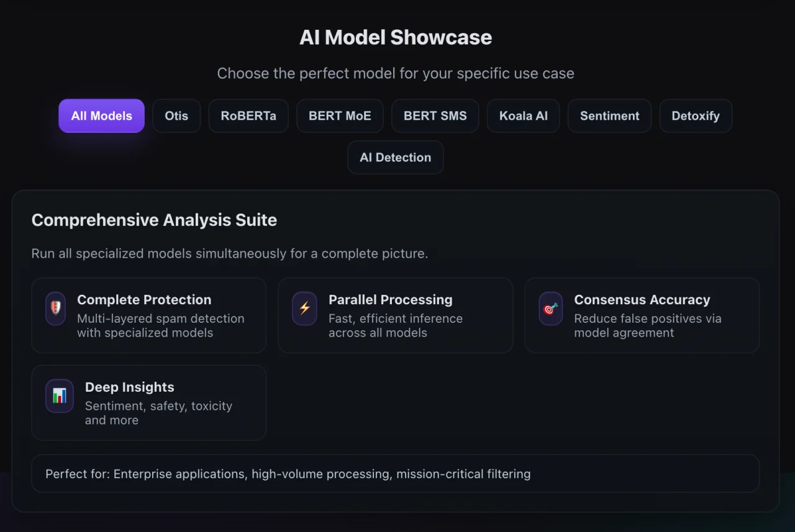The height and width of the screenshot is (532, 795).
Task: Click the Perfect for Enterprise applications box
Action: [395, 474]
